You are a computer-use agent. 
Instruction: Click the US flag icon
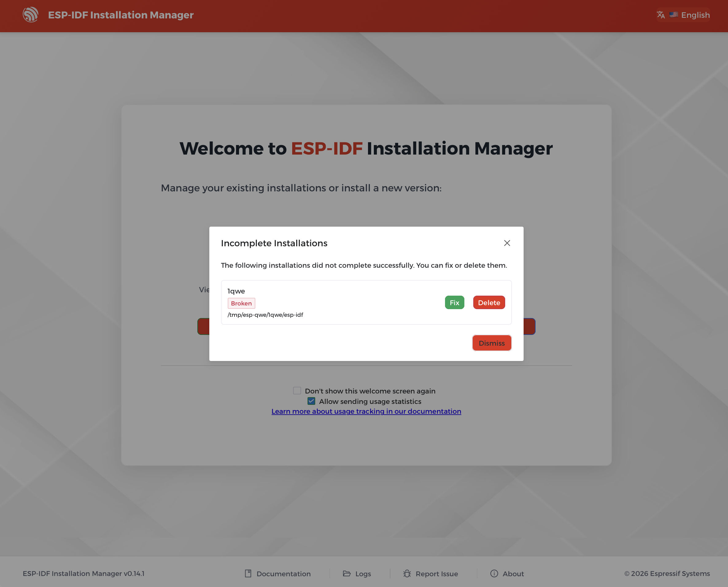[x=674, y=15]
